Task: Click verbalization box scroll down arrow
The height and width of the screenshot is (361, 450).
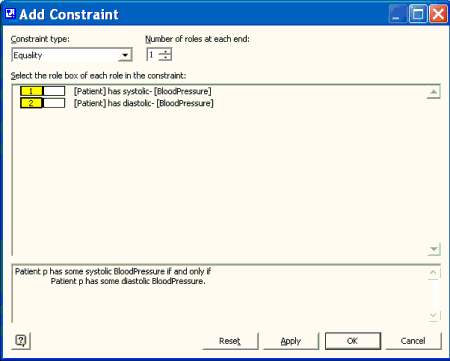Action: [x=433, y=315]
